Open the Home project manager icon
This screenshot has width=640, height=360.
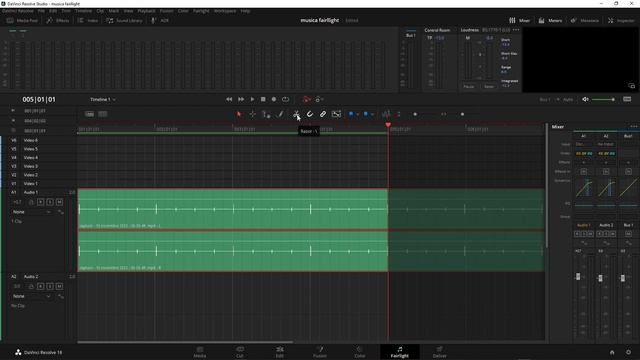[612, 352]
